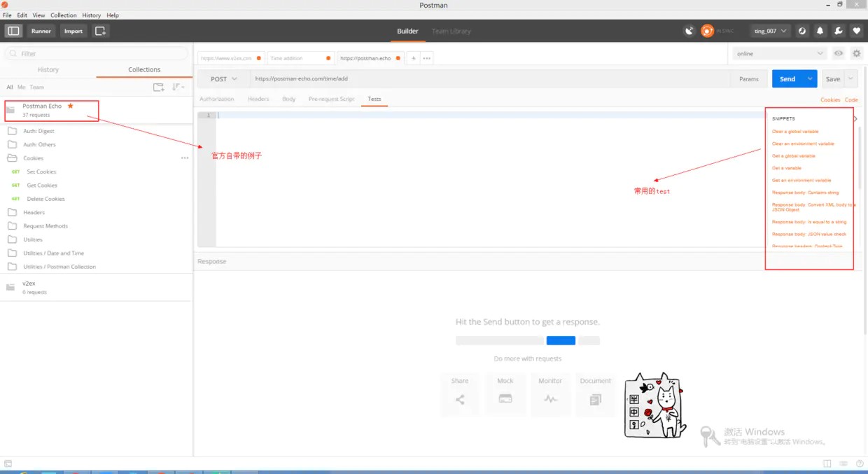Viewport: 868px width, 474px height.
Task: Click the new window icon
Action: pos(100,31)
